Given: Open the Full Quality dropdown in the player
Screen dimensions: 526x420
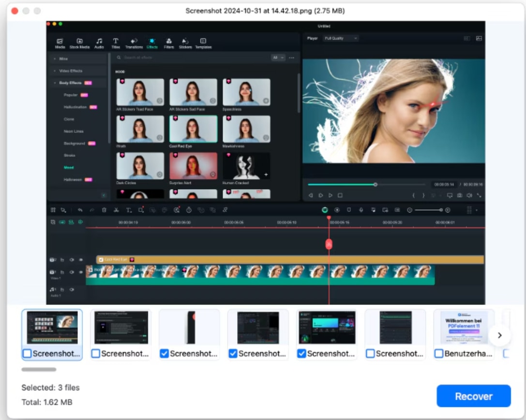Looking at the screenshot, I should coord(341,38).
